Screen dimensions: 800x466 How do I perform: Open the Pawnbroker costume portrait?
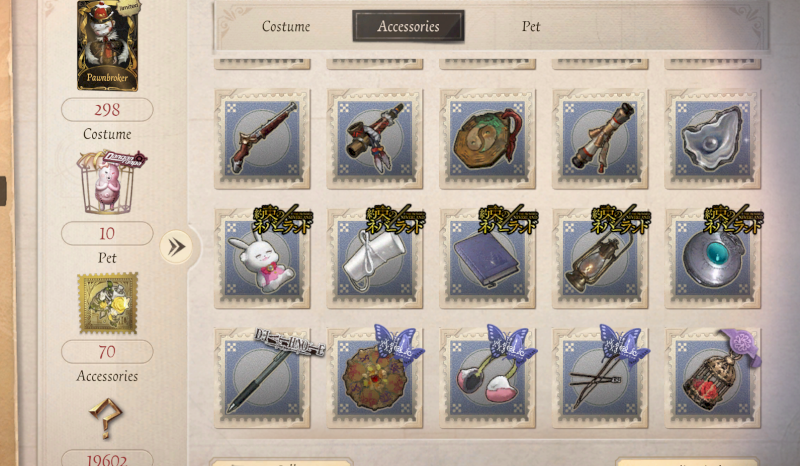click(x=108, y=45)
